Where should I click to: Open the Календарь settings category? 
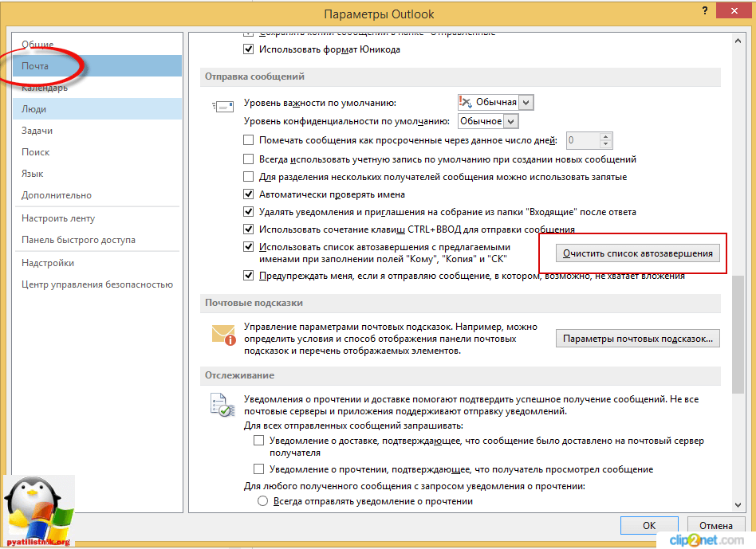[97, 88]
